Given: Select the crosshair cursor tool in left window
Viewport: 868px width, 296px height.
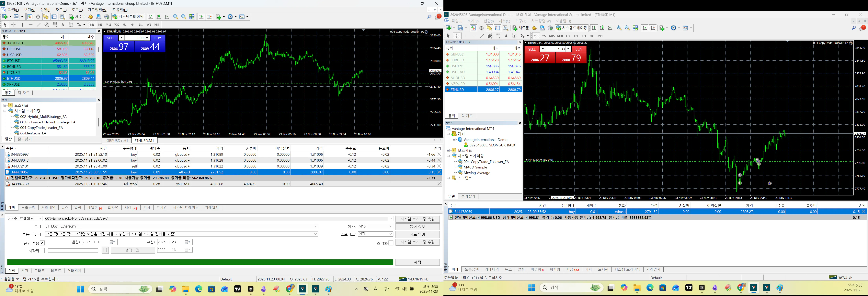Looking at the screenshot, I should pos(13,25).
